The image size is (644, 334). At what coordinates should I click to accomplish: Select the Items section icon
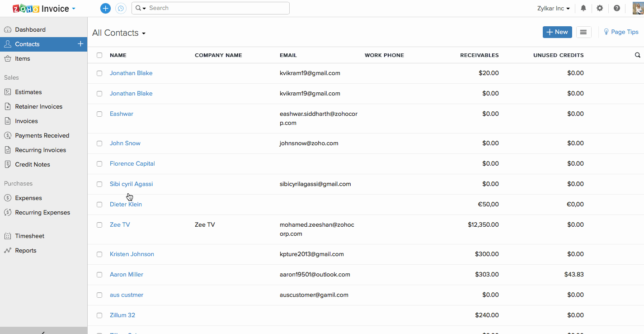click(x=8, y=58)
